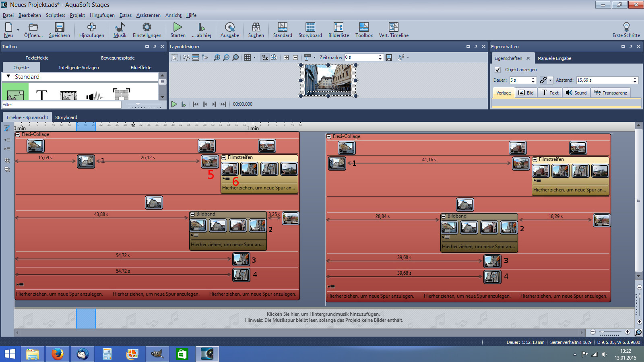Click the Musik toolbar icon

120,27
